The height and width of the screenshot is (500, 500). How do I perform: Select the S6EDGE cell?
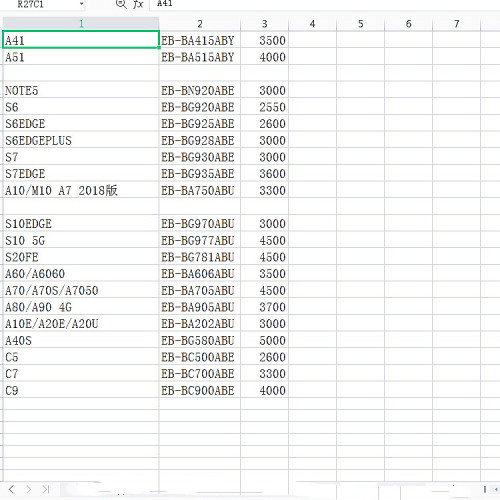[x=81, y=123]
